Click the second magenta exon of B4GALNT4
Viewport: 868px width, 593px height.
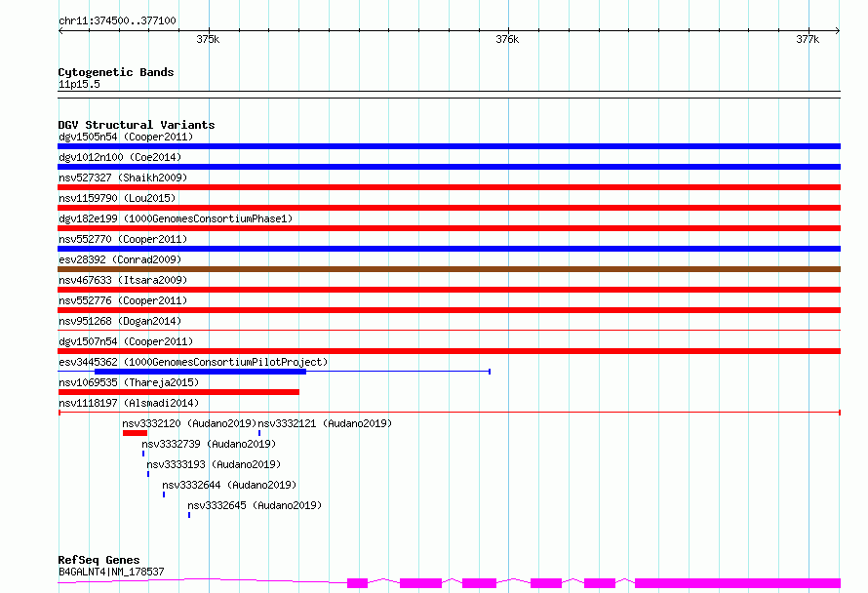pos(420,583)
